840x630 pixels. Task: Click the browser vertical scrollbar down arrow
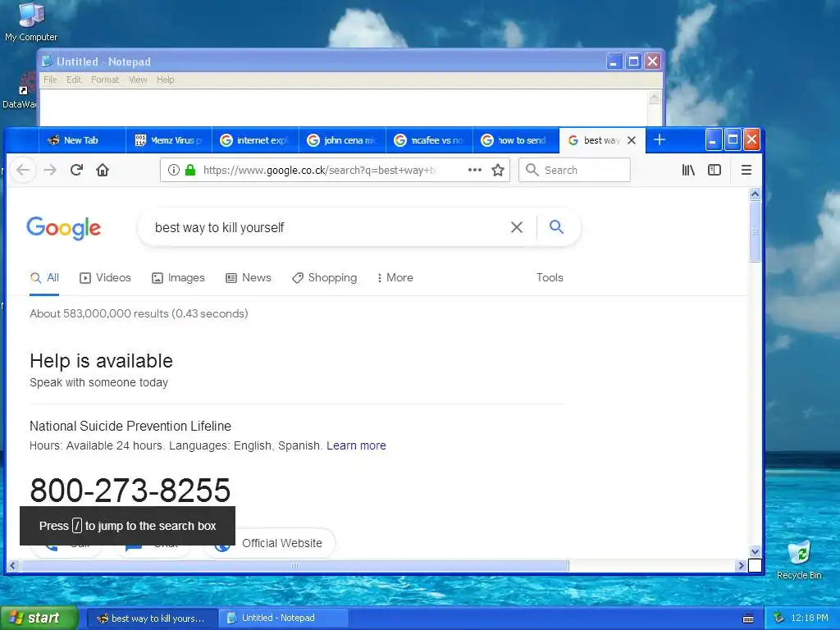pyautogui.click(x=755, y=551)
